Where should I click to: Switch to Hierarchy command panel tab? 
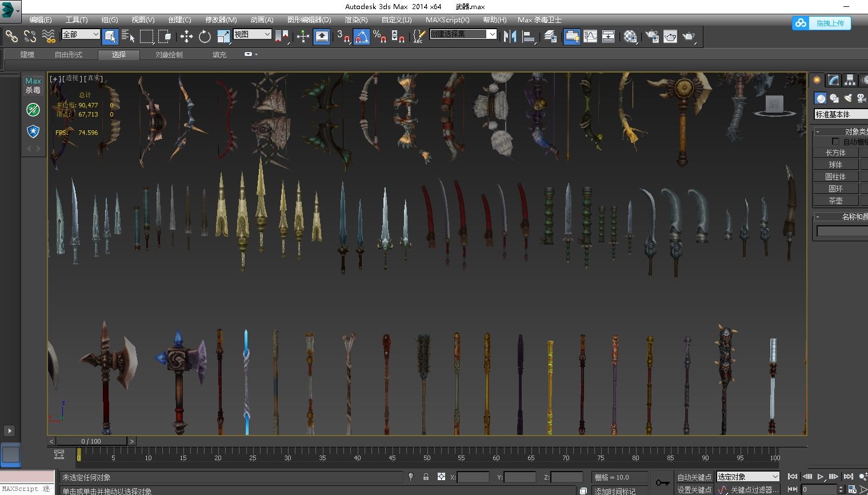[850, 79]
